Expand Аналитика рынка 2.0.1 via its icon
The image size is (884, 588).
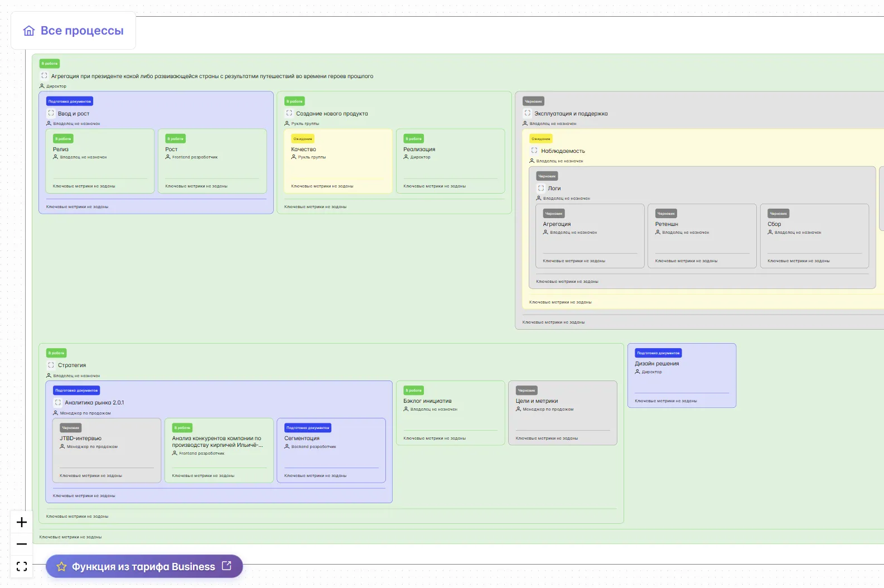pos(57,403)
